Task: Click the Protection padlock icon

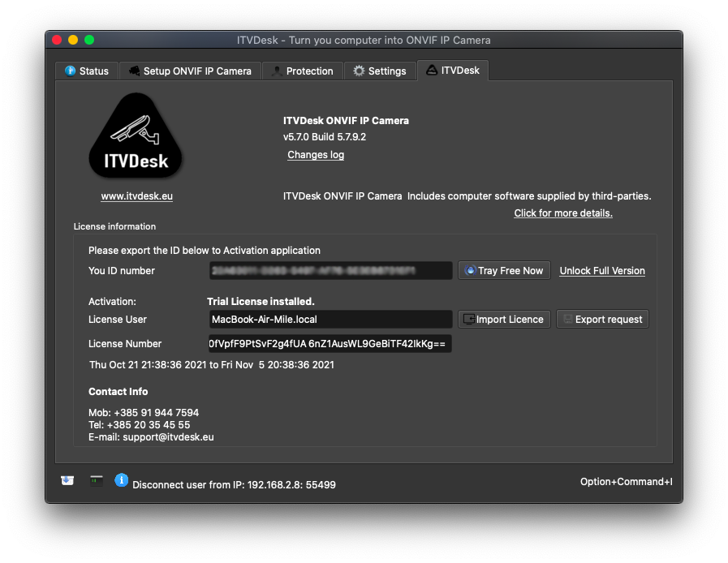Action: (277, 71)
